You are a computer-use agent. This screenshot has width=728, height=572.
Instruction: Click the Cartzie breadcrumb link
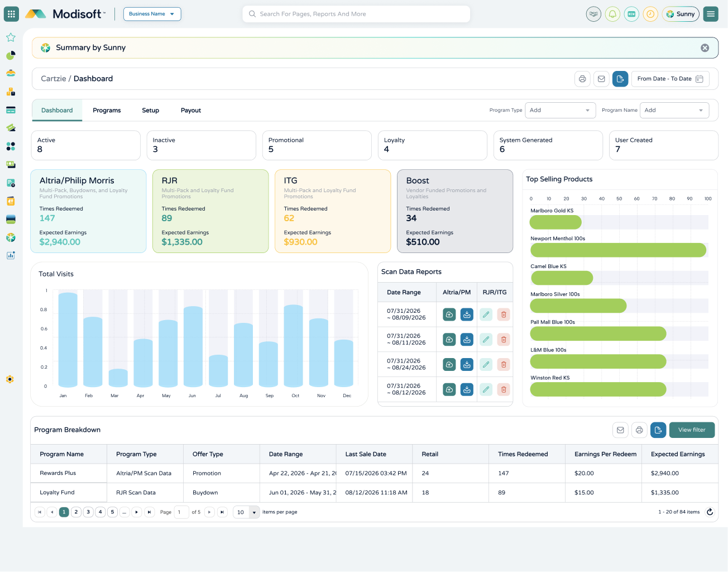coord(54,79)
